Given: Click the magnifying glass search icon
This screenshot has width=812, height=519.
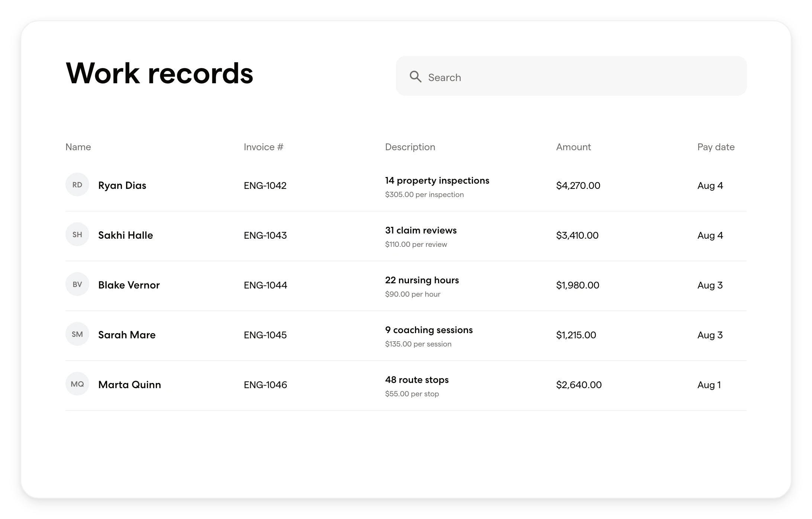Looking at the screenshot, I should pos(415,77).
